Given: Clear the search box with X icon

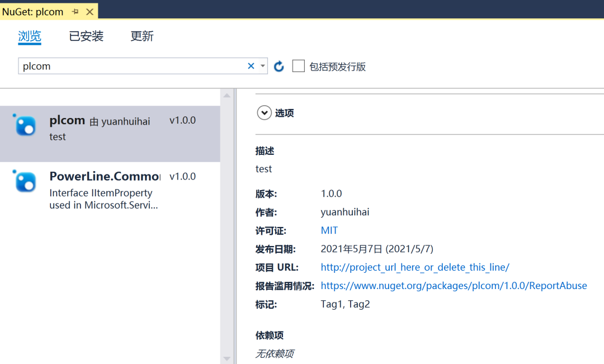Looking at the screenshot, I should 251,66.
